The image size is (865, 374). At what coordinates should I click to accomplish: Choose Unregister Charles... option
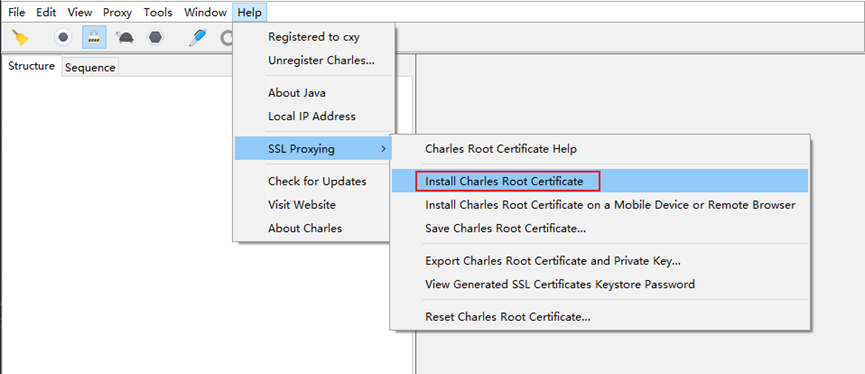[314, 61]
